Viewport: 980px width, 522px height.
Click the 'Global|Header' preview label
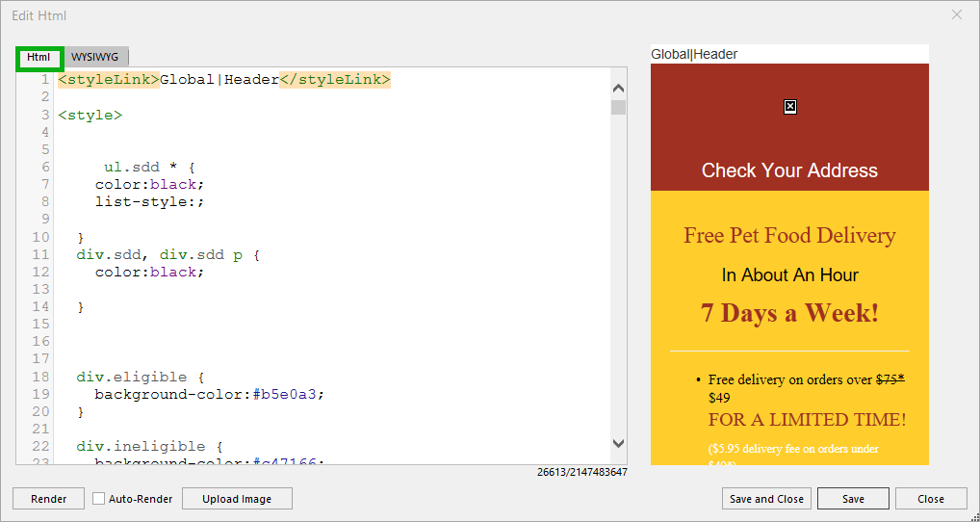[x=694, y=54]
